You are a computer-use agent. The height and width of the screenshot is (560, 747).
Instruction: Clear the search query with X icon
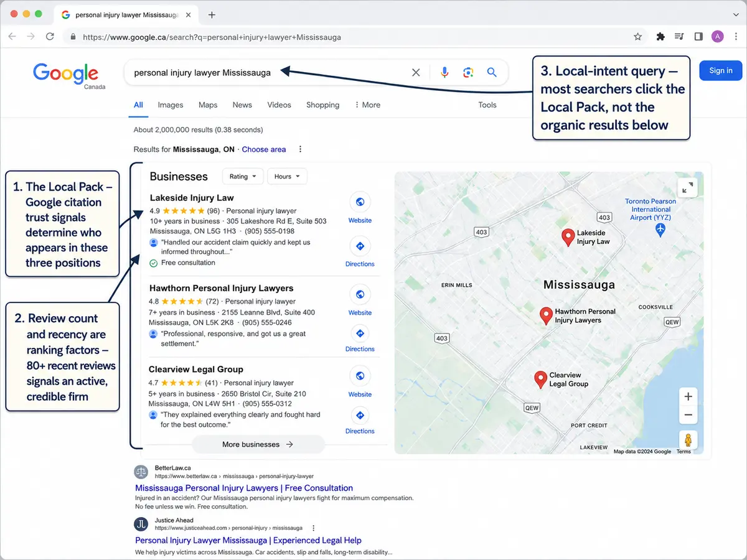tap(416, 72)
